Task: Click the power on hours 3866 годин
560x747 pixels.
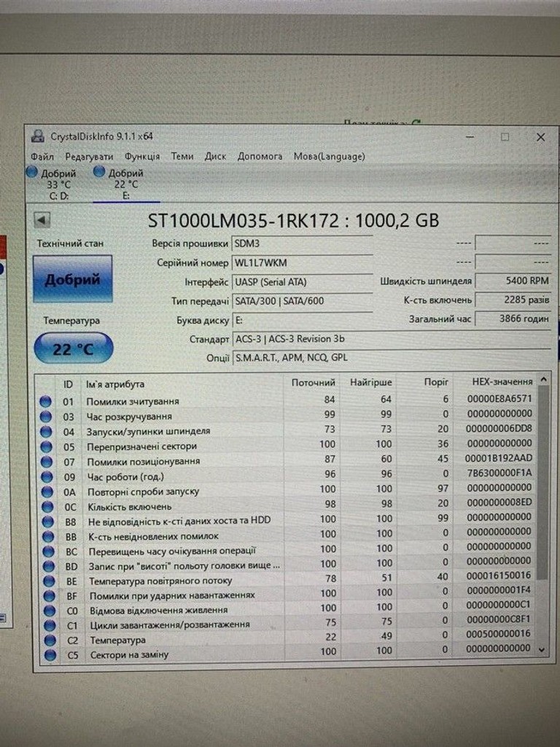Action: [x=513, y=318]
